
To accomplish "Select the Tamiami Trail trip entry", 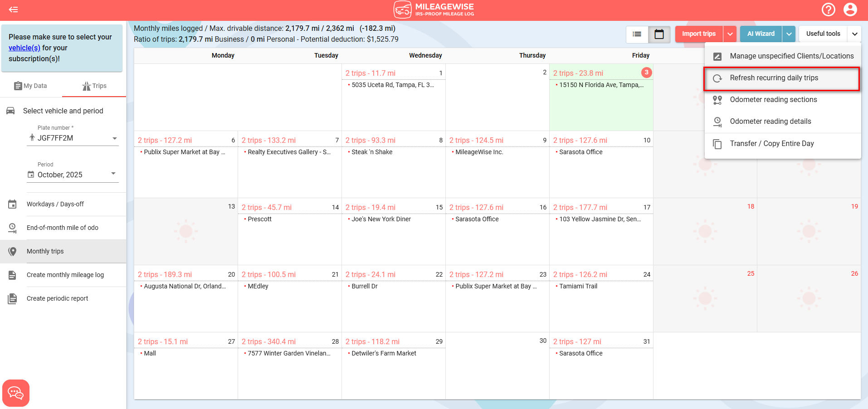I will pos(578,286).
